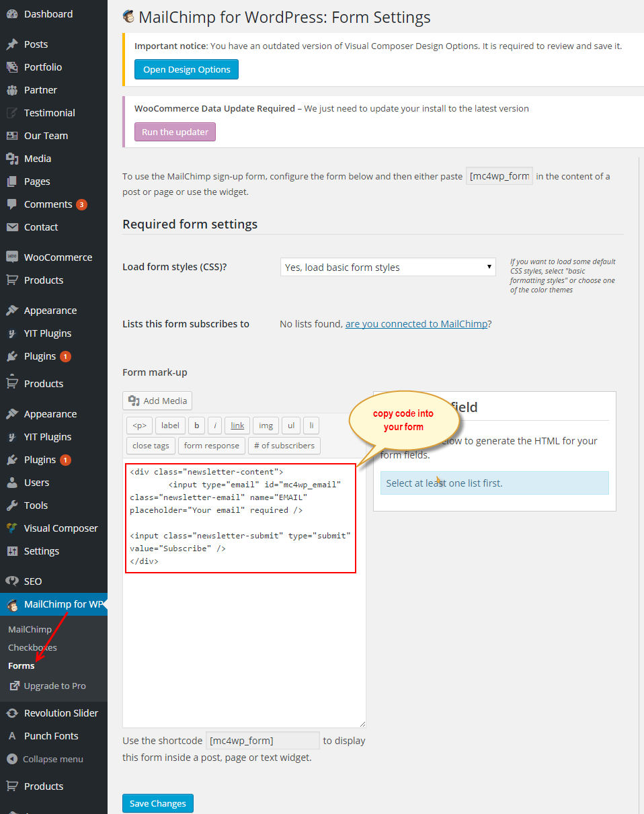
Task: Click the Posts pushpin icon
Action: coord(12,44)
